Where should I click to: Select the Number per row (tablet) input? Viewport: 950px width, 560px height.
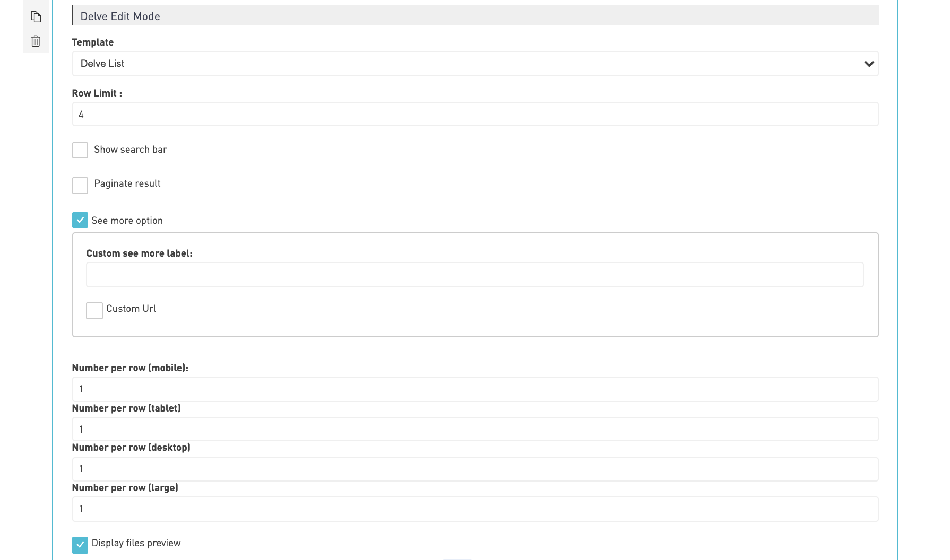pos(475,429)
